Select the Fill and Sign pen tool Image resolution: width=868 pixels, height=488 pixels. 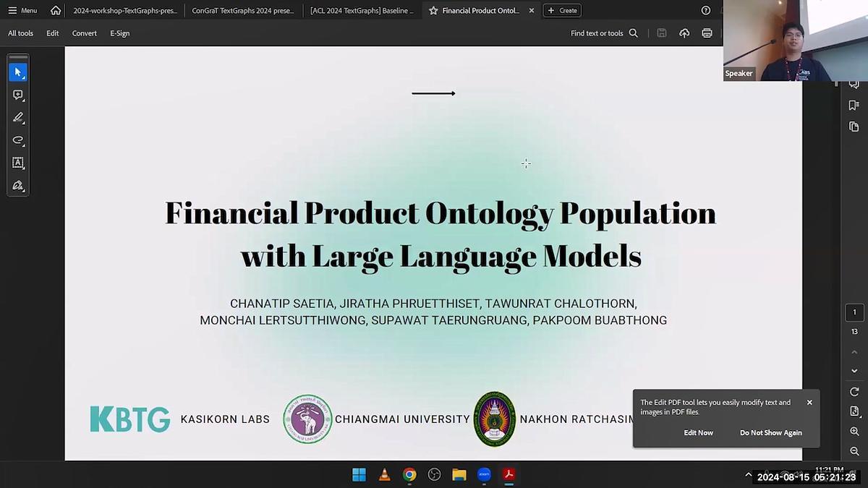pyautogui.click(x=18, y=186)
